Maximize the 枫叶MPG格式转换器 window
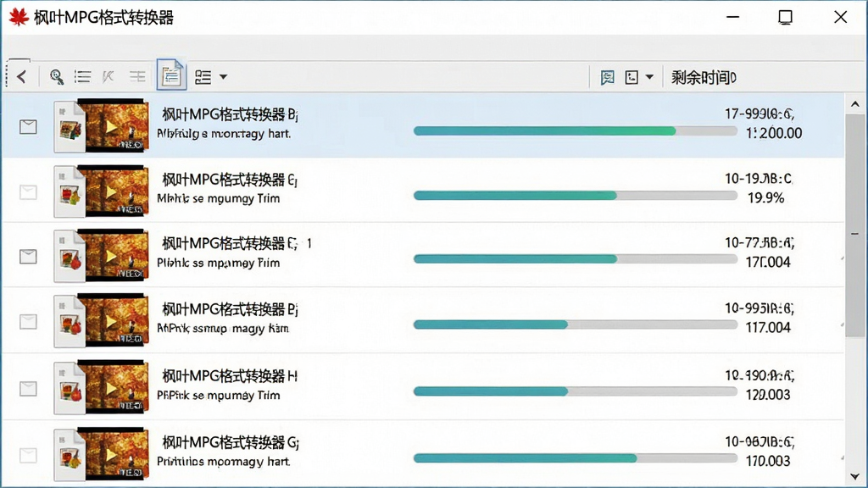The width and height of the screenshot is (868, 488). click(785, 17)
